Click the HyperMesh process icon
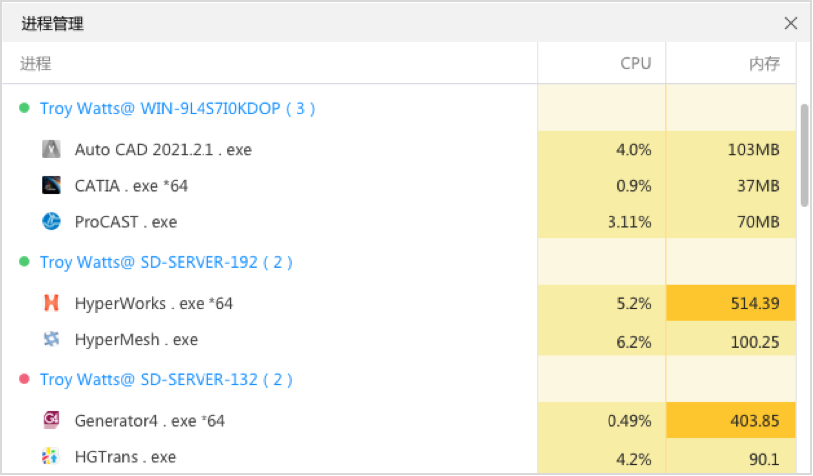The image size is (813, 476). pos(52,340)
